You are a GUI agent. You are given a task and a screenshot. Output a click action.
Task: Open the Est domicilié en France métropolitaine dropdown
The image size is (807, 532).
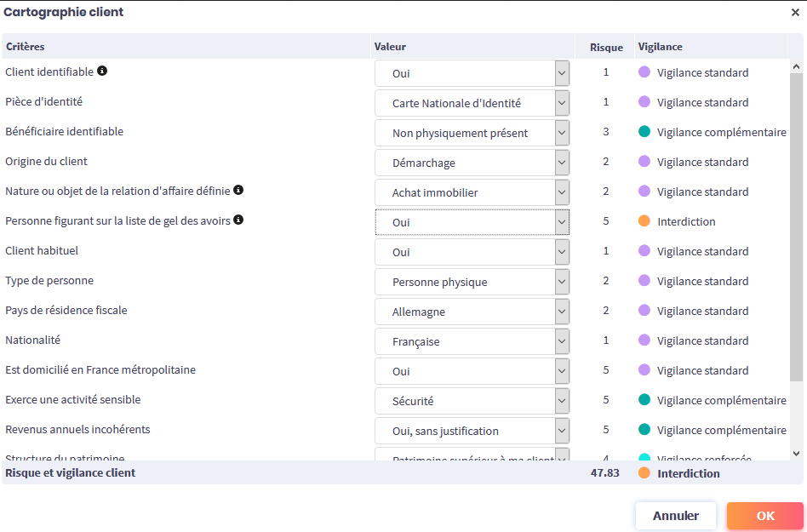point(472,371)
